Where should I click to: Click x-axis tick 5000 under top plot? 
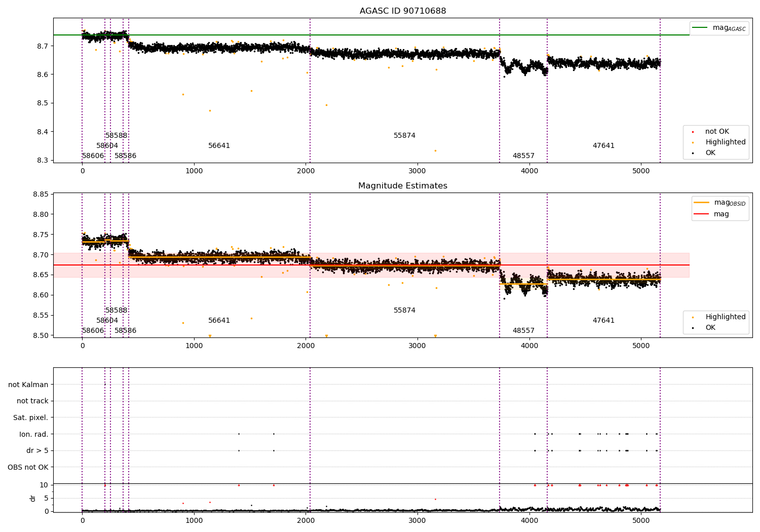pyautogui.click(x=641, y=171)
